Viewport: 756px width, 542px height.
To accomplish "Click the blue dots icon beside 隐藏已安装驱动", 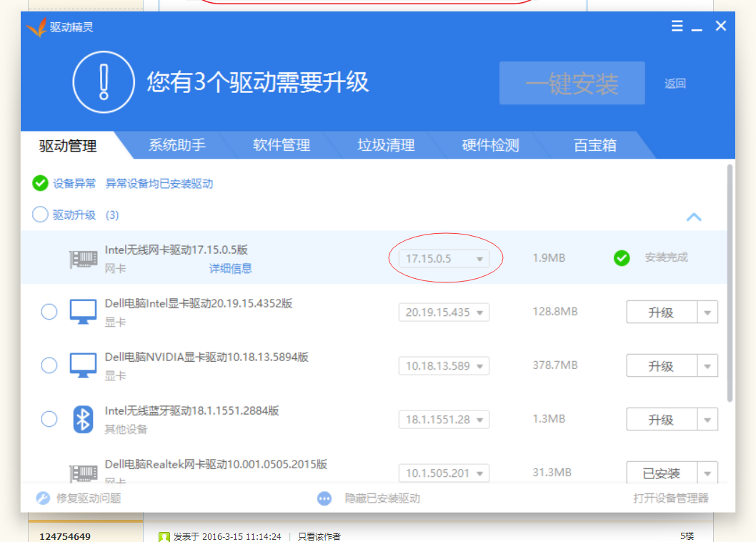I will coord(324,498).
